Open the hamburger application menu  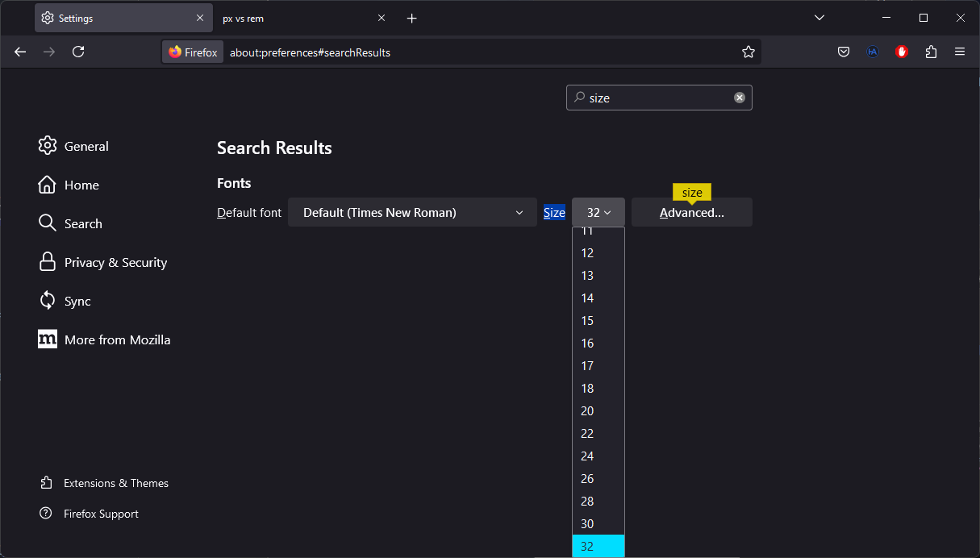960,52
